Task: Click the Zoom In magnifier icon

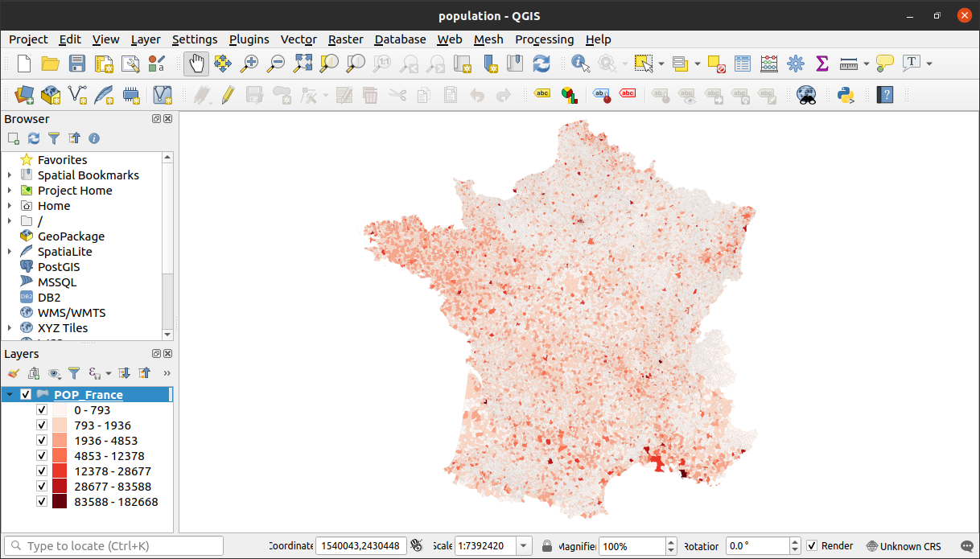Action: click(249, 64)
